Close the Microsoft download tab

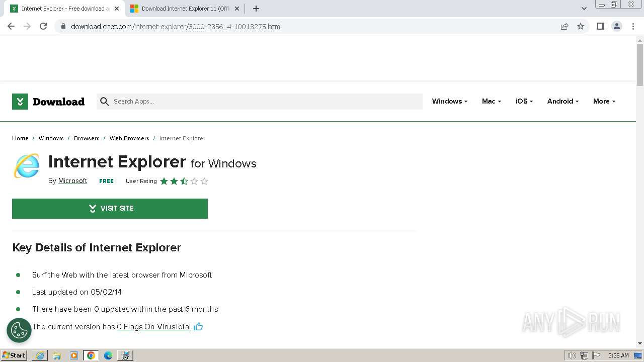pos(237,9)
